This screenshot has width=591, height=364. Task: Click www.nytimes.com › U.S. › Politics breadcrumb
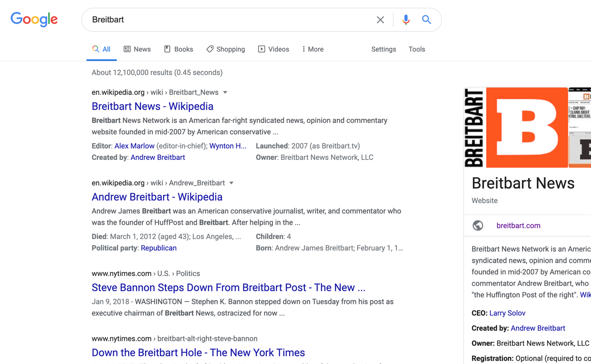point(146,273)
